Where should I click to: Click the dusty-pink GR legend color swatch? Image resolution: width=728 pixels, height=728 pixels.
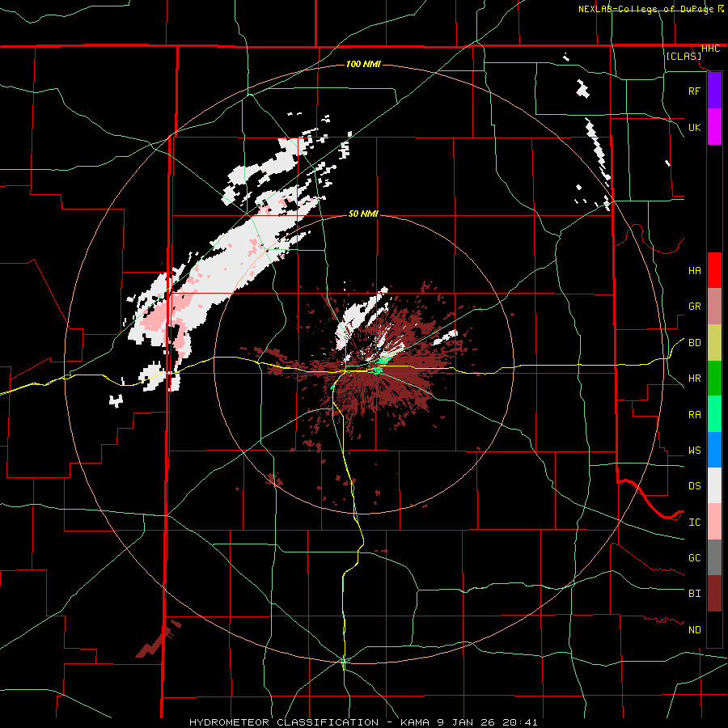(x=714, y=307)
